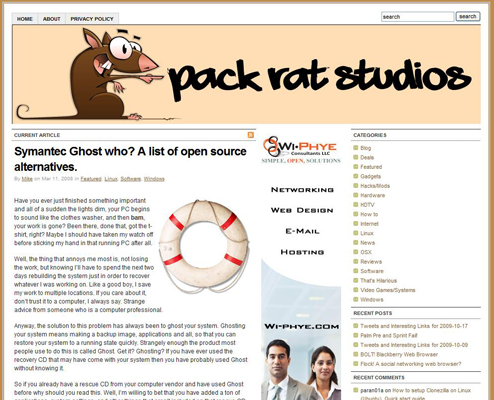Screen dimensions: 494x400
Task: Visit Wi-Phye.com ad text
Action: tap(302, 326)
